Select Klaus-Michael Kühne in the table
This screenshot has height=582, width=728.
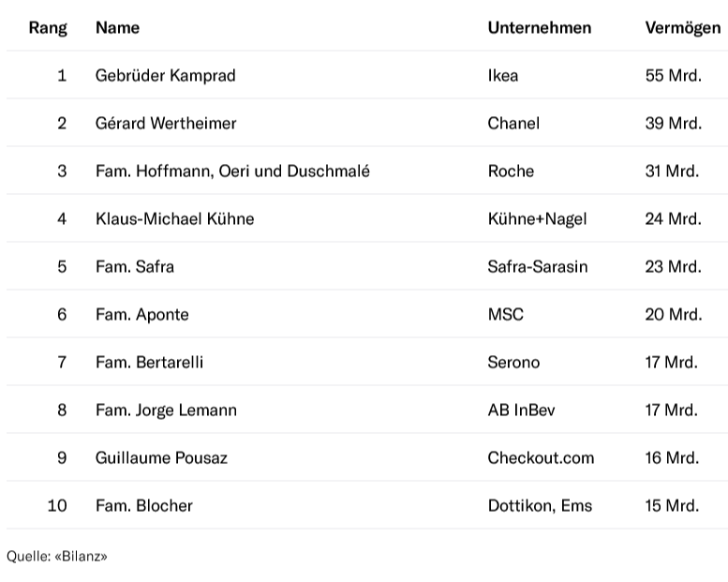click(174, 218)
